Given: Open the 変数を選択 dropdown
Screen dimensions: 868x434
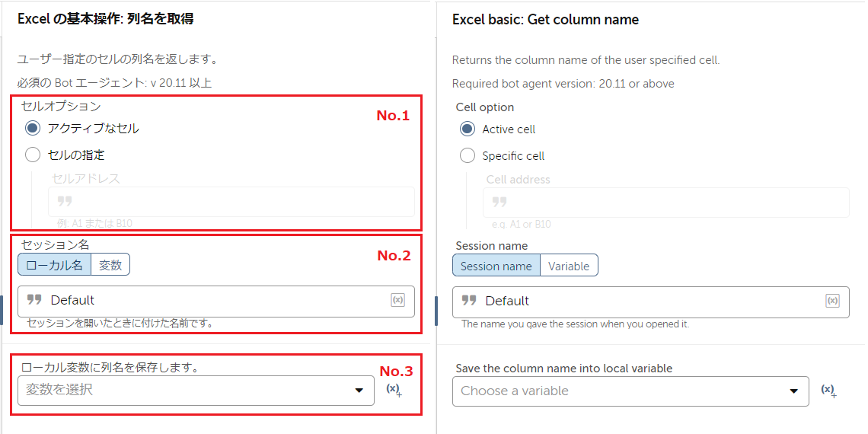Looking at the screenshot, I should (196, 391).
